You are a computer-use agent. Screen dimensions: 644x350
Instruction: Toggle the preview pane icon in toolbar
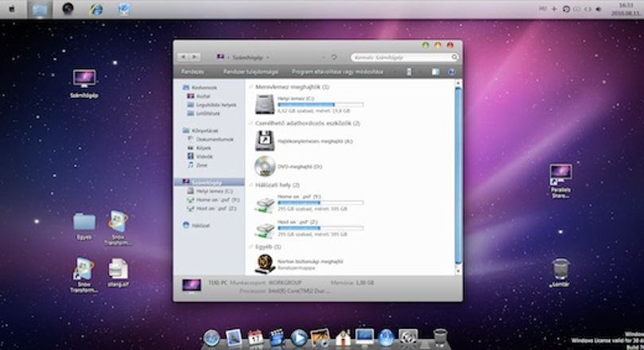(x=436, y=72)
